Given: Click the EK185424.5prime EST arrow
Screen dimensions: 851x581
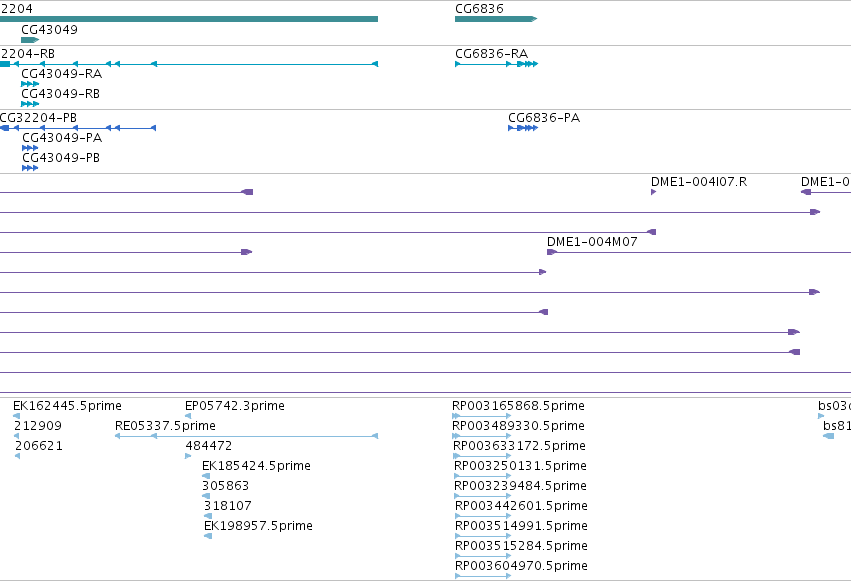Looking at the screenshot, I should tap(206, 476).
